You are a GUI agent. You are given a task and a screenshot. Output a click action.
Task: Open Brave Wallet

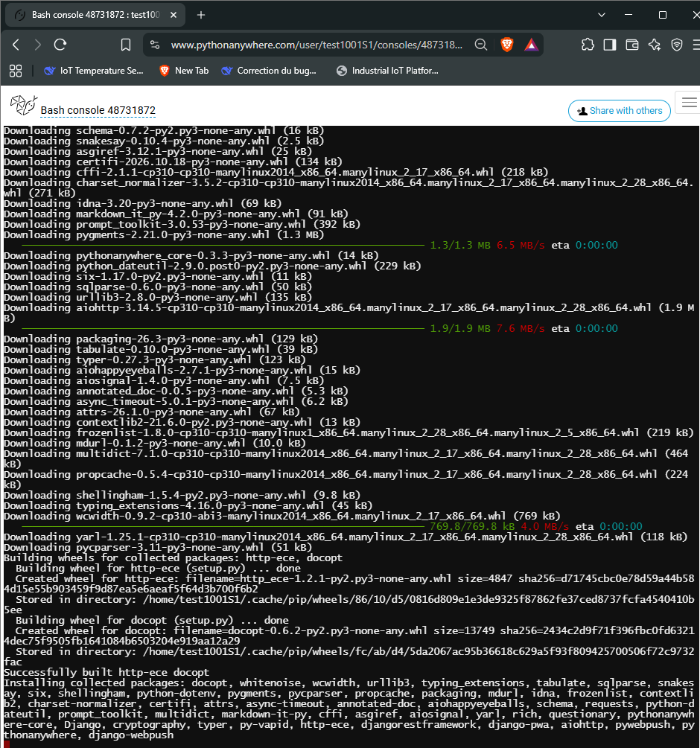pos(632,45)
